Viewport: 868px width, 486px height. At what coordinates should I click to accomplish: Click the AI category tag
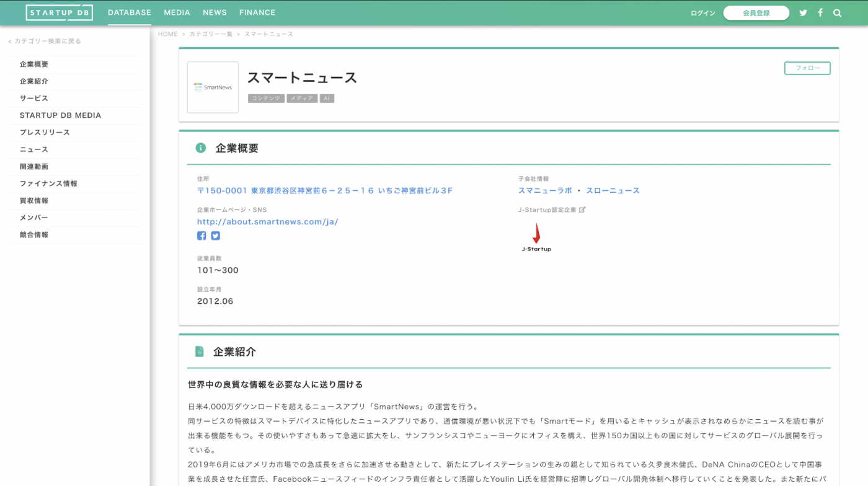[x=327, y=98]
